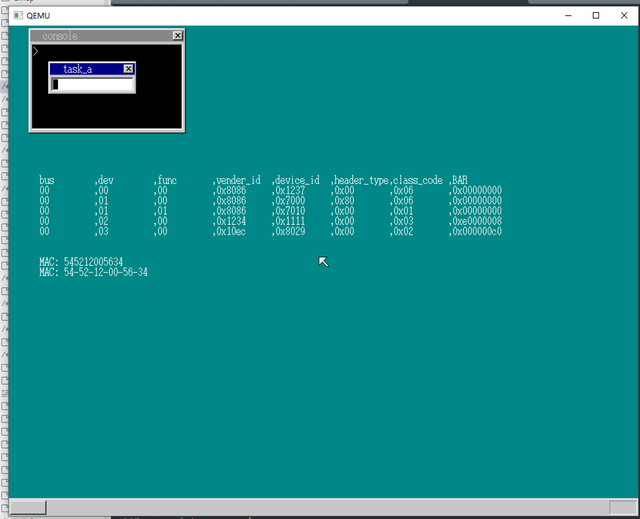
Task: Click the 'bus' column header
Action: point(47,180)
